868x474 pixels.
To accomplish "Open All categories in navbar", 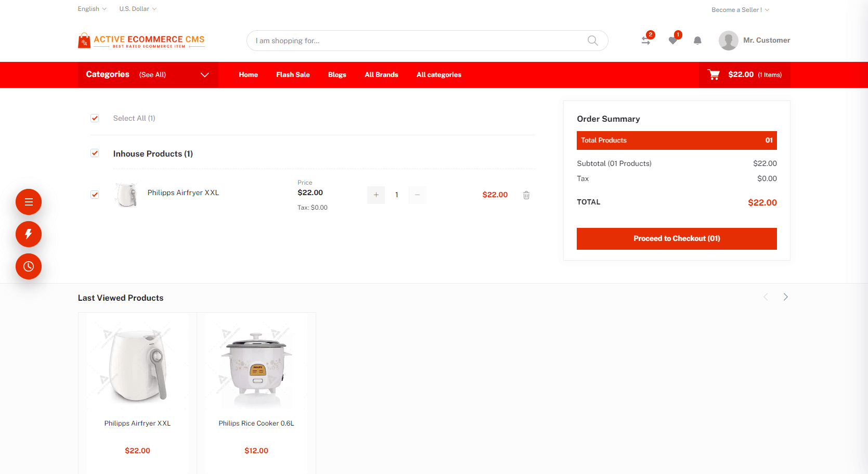I will click(439, 75).
